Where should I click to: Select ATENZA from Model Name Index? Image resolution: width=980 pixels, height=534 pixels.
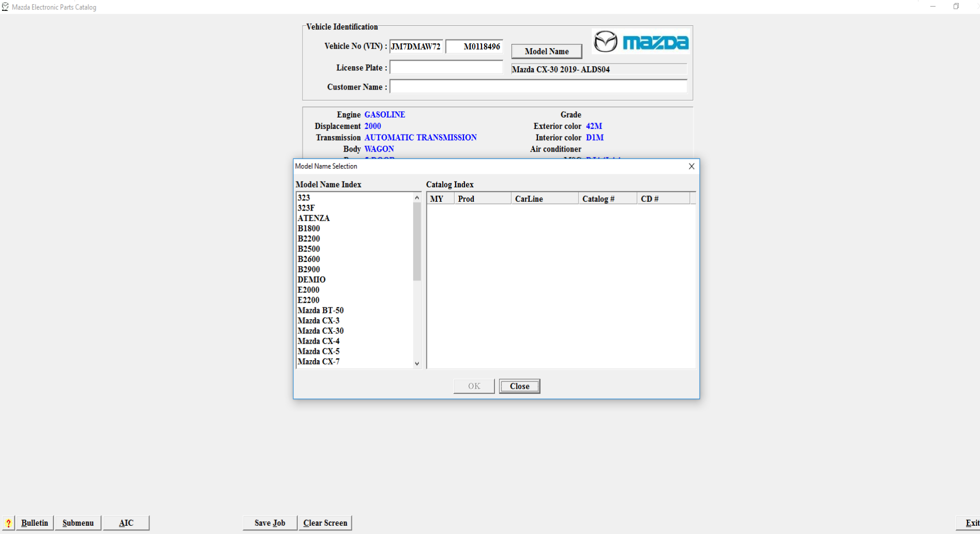click(x=313, y=218)
